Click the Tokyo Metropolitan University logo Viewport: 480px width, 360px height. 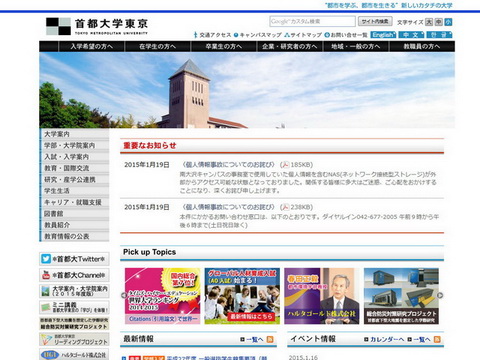click(x=97, y=26)
